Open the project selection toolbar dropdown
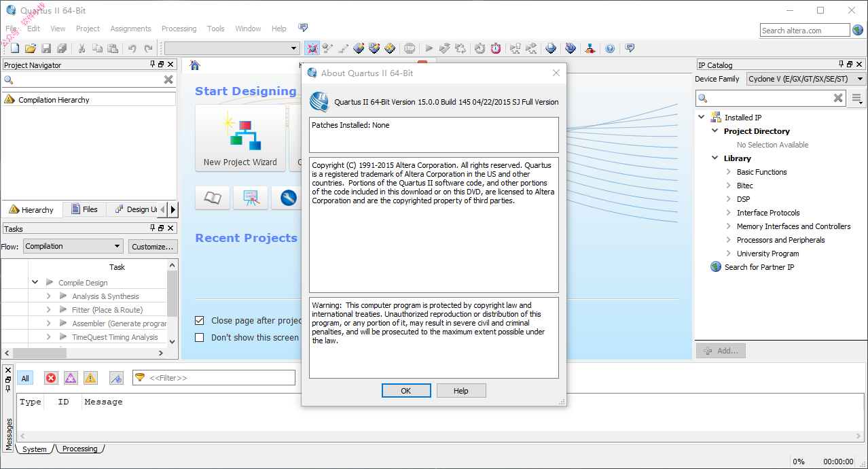868x469 pixels. click(x=232, y=48)
